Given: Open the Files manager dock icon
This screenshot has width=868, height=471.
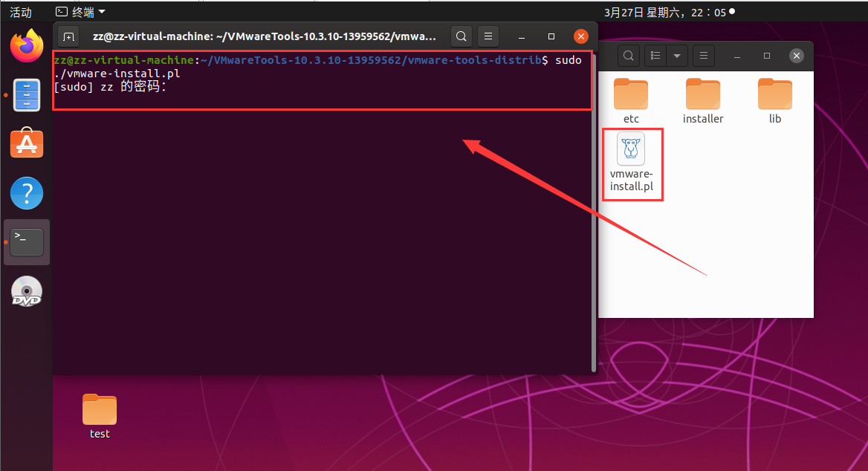Looking at the screenshot, I should (27, 94).
